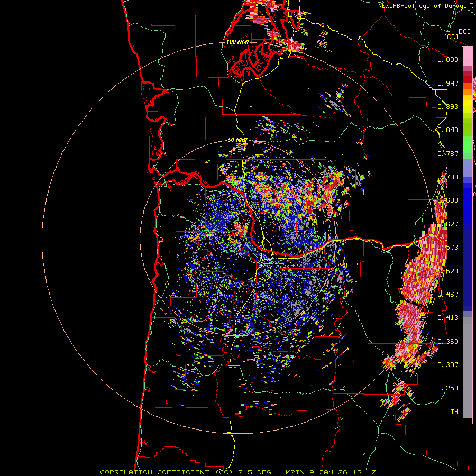Select the 0.253 scale value
This screenshot has width=476, height=476.
448,388
